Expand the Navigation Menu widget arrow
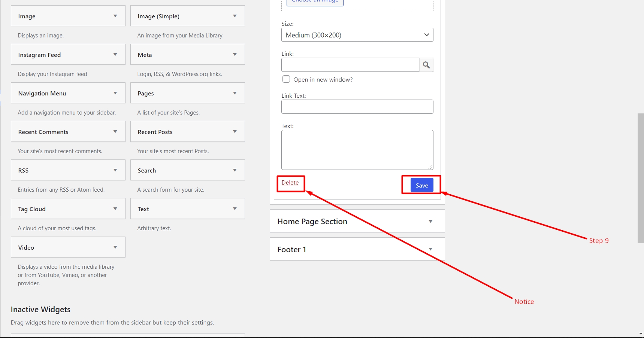 (115, 93)
